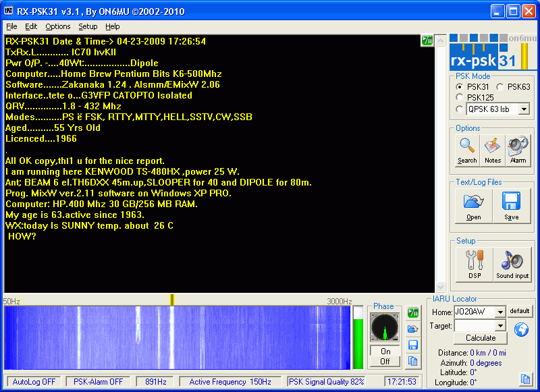Copy locator results with the clipboard icon
The image size is (540, 392).
pos(525,379)
